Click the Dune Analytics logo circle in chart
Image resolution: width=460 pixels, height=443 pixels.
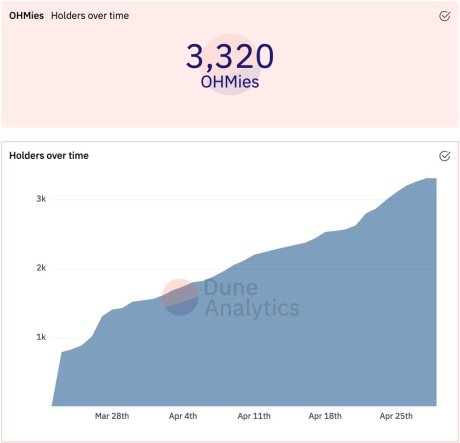(x=180, y=297)
